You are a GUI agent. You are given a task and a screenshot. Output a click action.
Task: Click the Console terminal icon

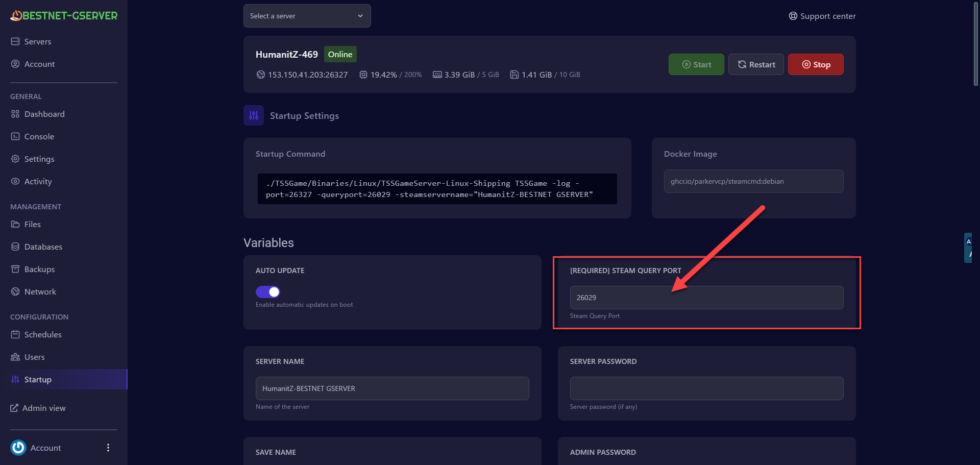pos(15,136)
